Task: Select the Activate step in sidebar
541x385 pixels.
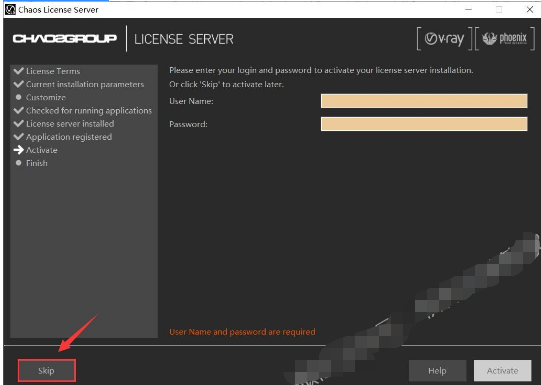Action: pyautogui.click(x=42, y=150)
